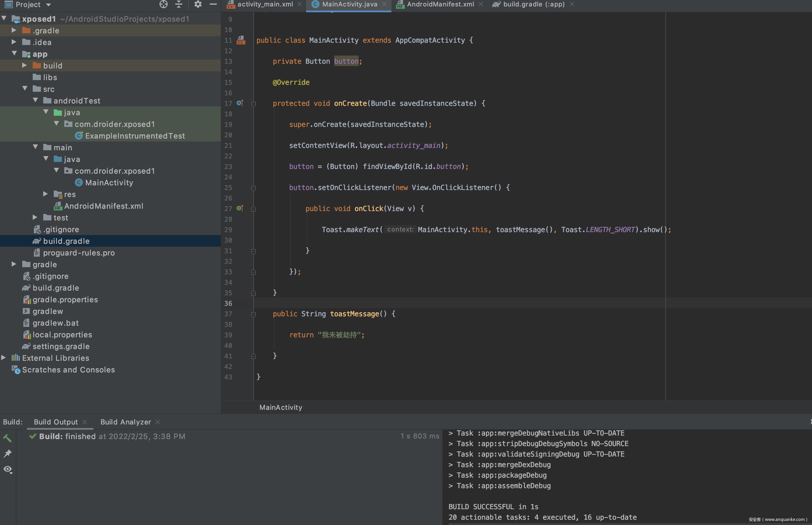Toggle the eye view options in Build panel
The height and width of the screenshot is (525, 812).
(x=8, y=469)
